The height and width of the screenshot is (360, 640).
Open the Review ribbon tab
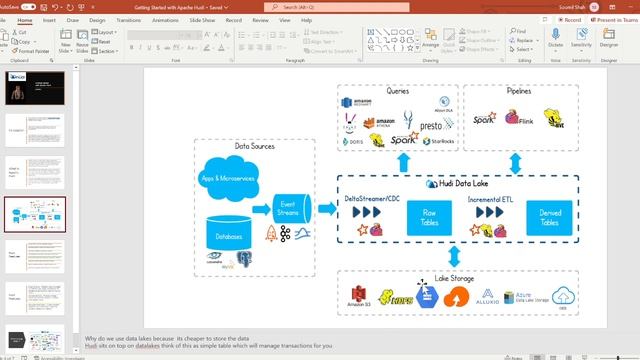tap(260, 20)
